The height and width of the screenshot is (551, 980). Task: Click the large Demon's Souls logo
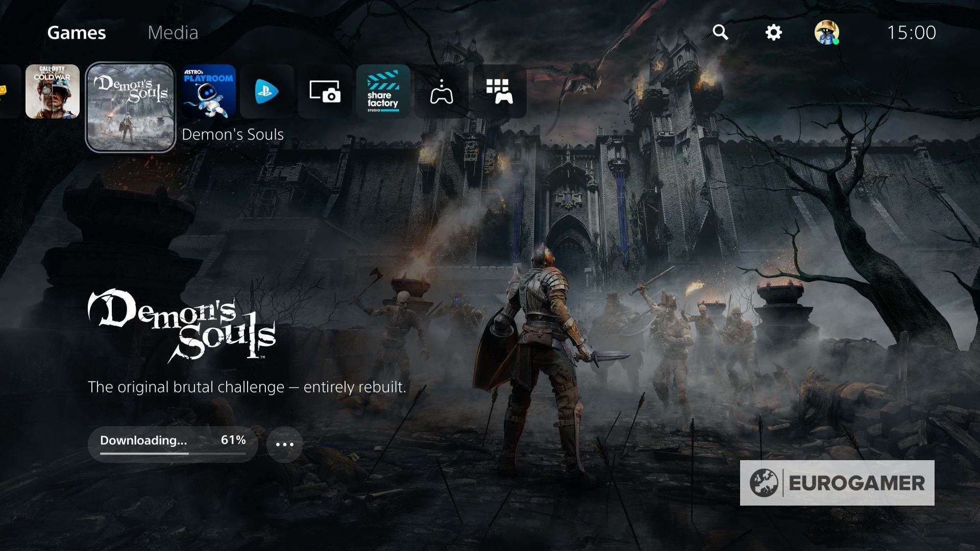coord(182,326)
